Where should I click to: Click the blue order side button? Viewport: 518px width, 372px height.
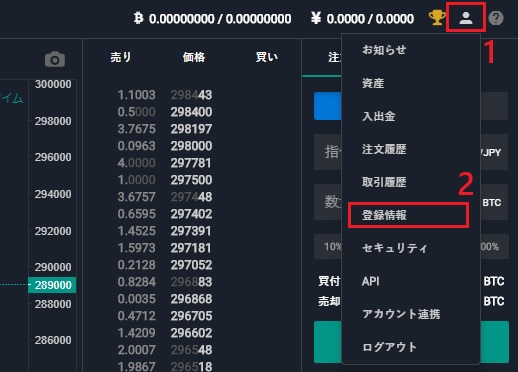pyautogui.click(x=328, y=106)
